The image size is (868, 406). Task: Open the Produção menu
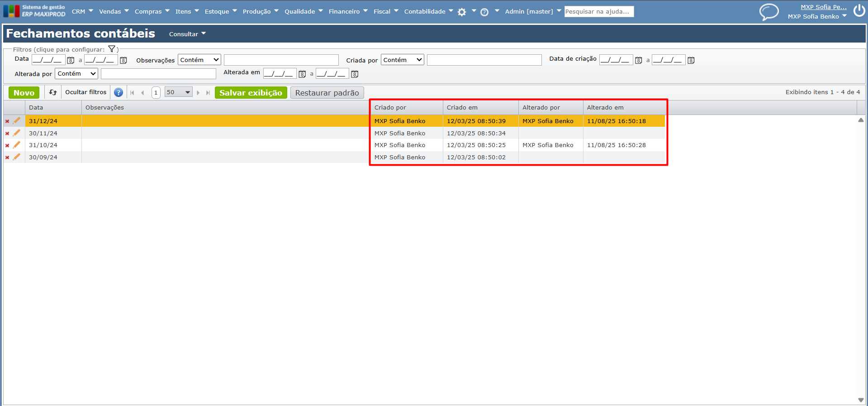[x=261, y=11]
